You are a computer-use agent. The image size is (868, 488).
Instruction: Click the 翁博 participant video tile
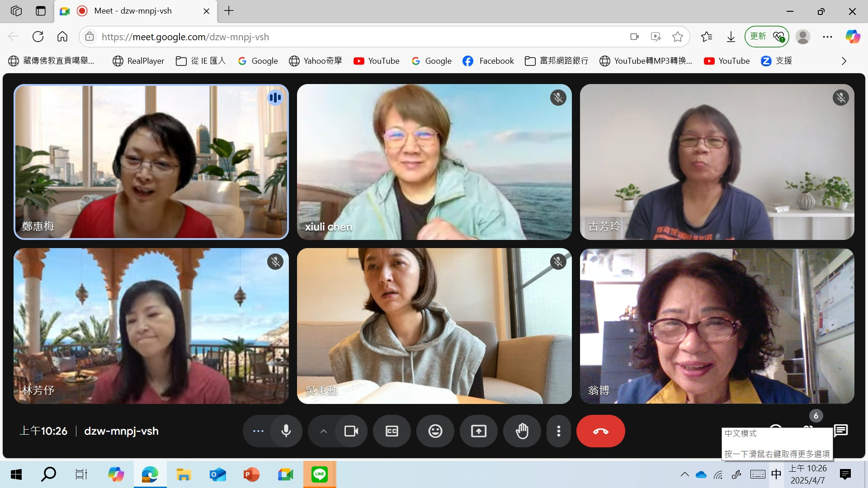tap(717, 325)
